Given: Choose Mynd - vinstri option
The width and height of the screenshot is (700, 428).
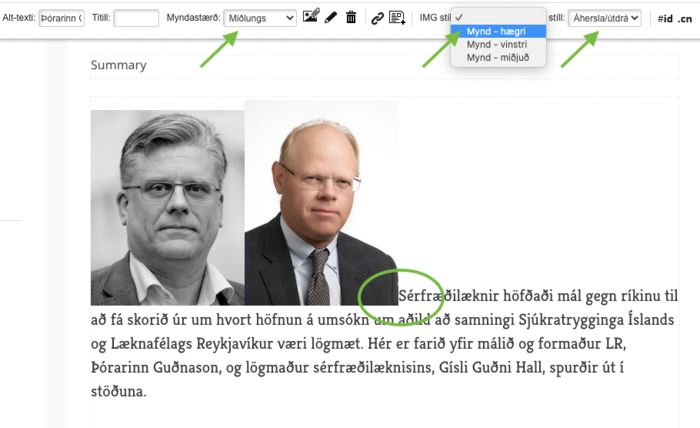Looking at the screenshot, I should click(498, 44).
